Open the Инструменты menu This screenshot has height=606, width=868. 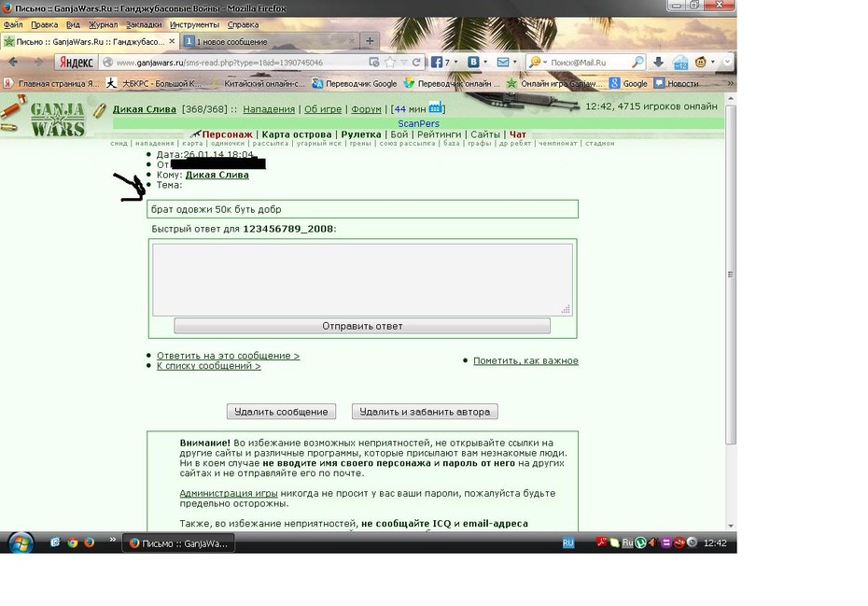coord(194,24)
